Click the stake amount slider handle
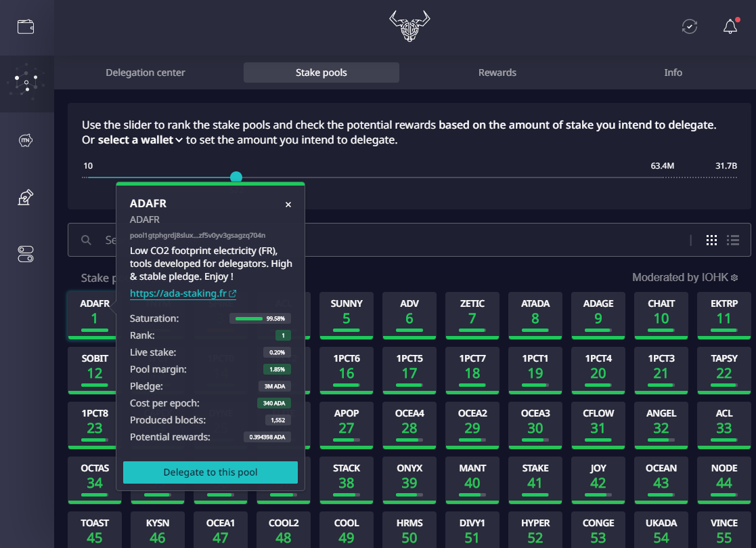 point(236,177)
